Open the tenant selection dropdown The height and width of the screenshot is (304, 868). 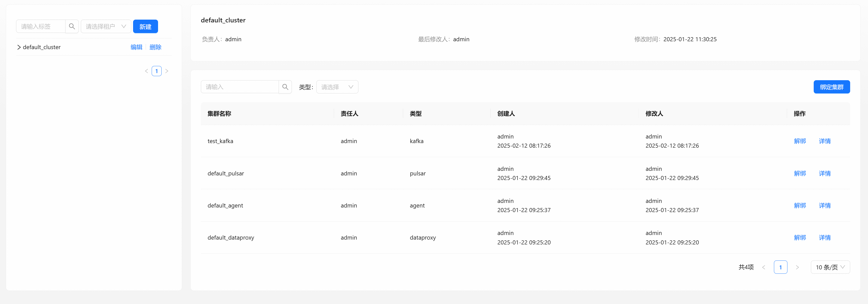[x=106, y=26]
